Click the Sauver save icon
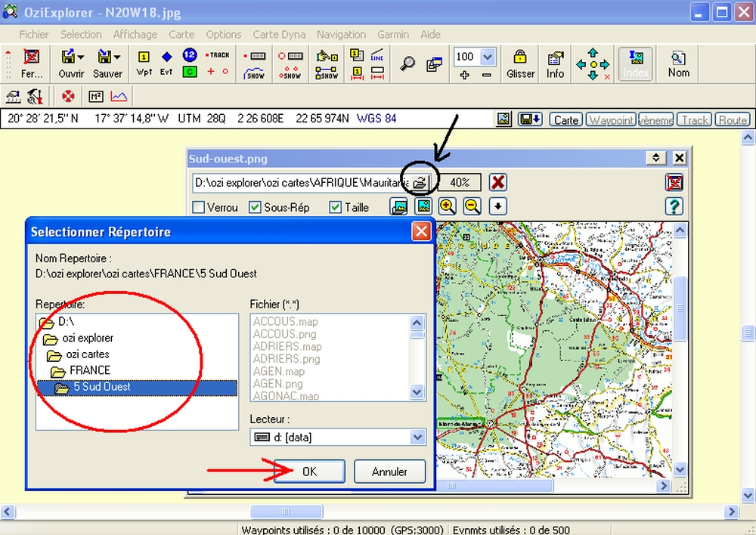 (x=104, y=57)
